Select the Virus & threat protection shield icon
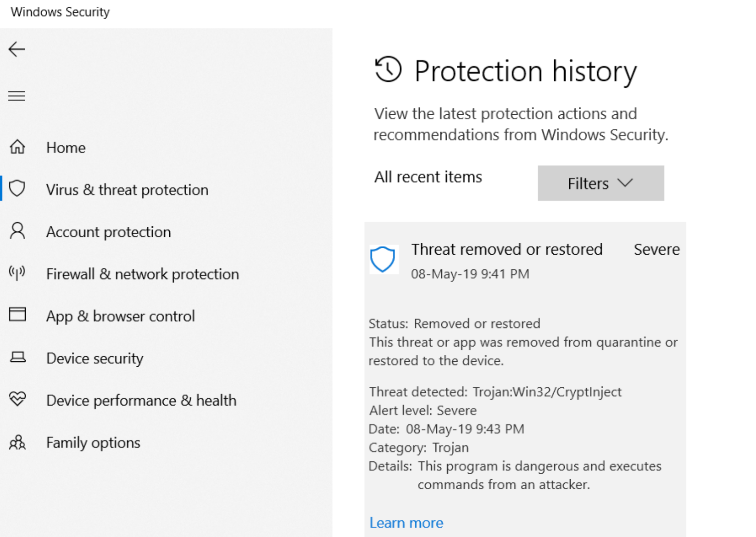This screenshot has height=537, width=756. coord(17,189)
